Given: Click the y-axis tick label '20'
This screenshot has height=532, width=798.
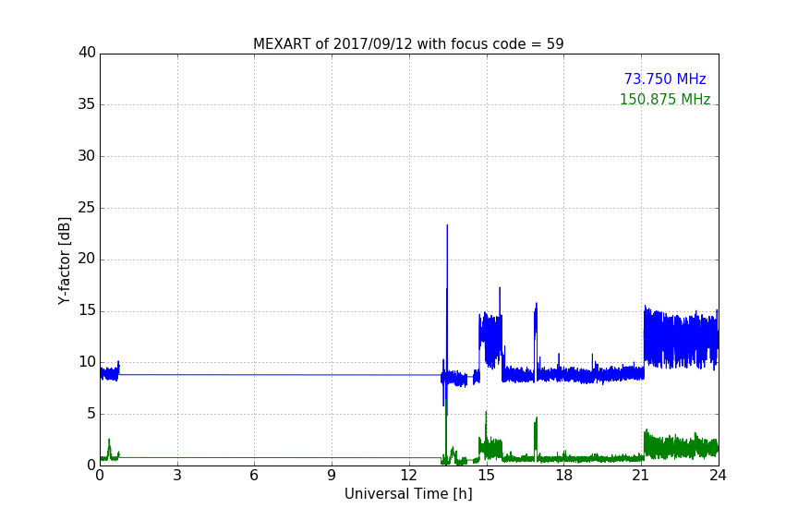Looking at the screenshot, I should (x=87, y=259).
